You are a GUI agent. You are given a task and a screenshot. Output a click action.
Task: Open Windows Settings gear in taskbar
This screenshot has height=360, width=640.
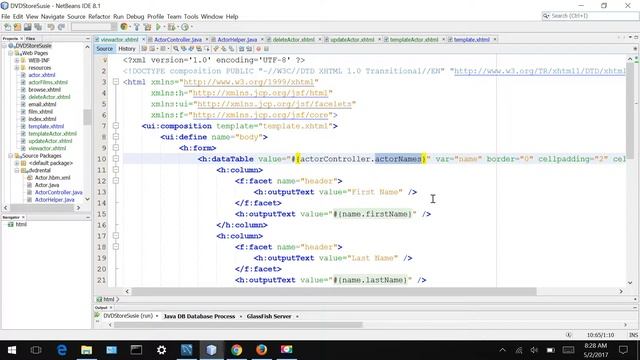161,350
